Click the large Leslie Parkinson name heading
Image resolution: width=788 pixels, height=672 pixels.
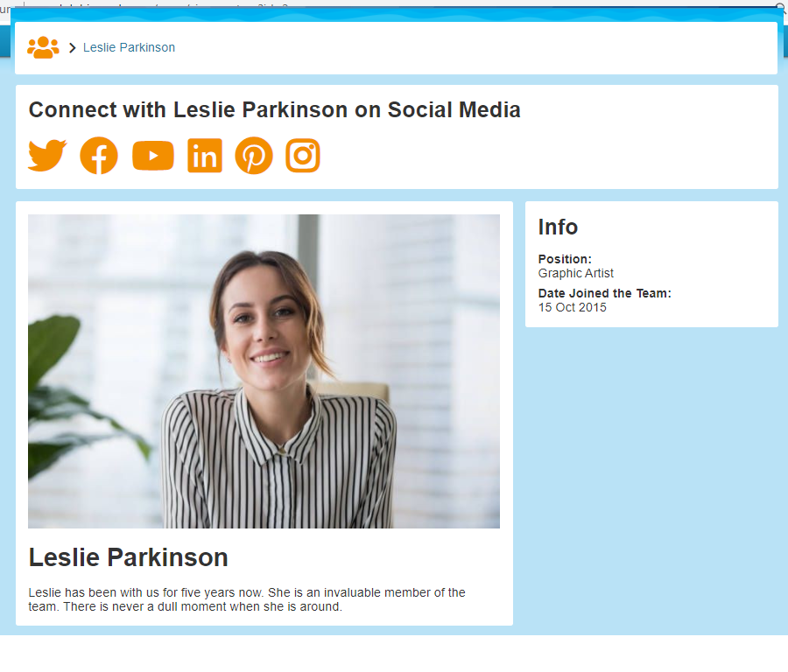(129, 557)
